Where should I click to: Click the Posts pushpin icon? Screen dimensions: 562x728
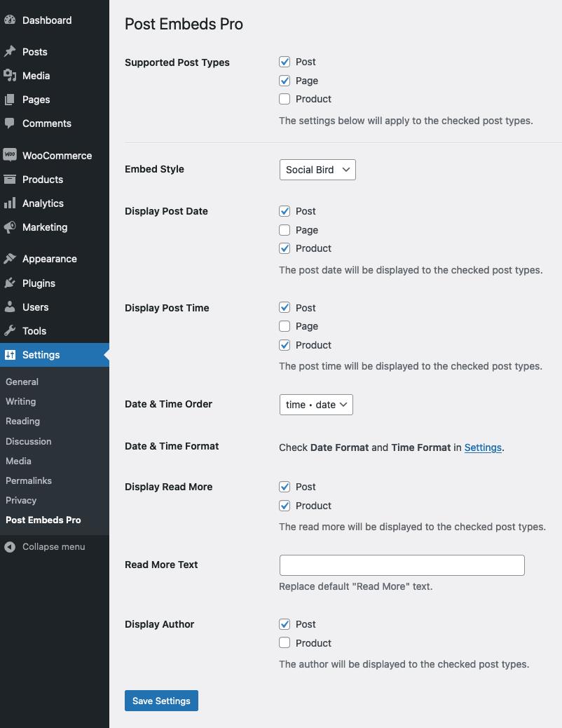(10, 51)
